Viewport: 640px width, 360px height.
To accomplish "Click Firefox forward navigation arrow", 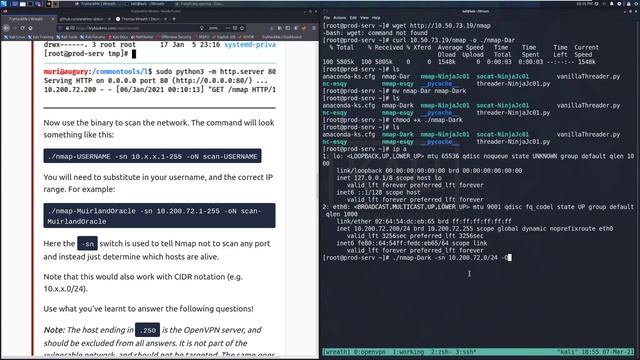I will [15, 28].
